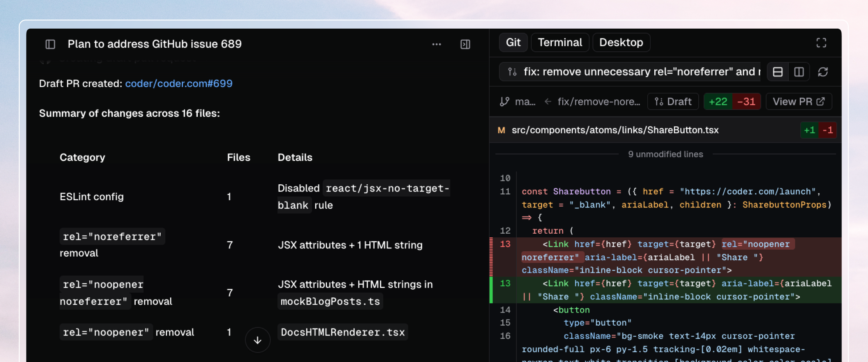Click the left arrow between branch names
The image size is (868, 362).
pos(548,101)
